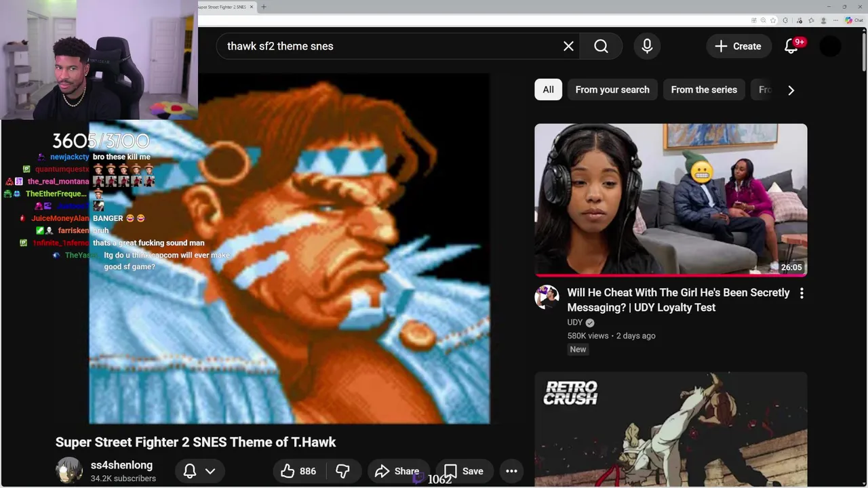Like the video with the 886 thumbs up
Screen dimensions: 868x488
[298, 471]
